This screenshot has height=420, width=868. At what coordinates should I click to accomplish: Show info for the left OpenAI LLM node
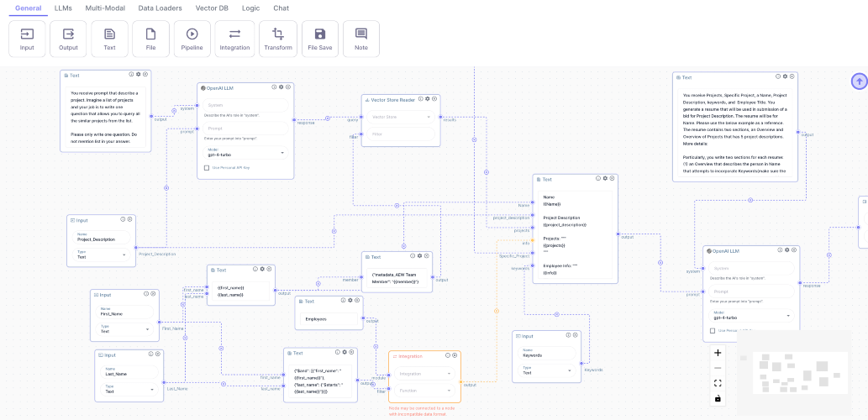coord(274,87)
